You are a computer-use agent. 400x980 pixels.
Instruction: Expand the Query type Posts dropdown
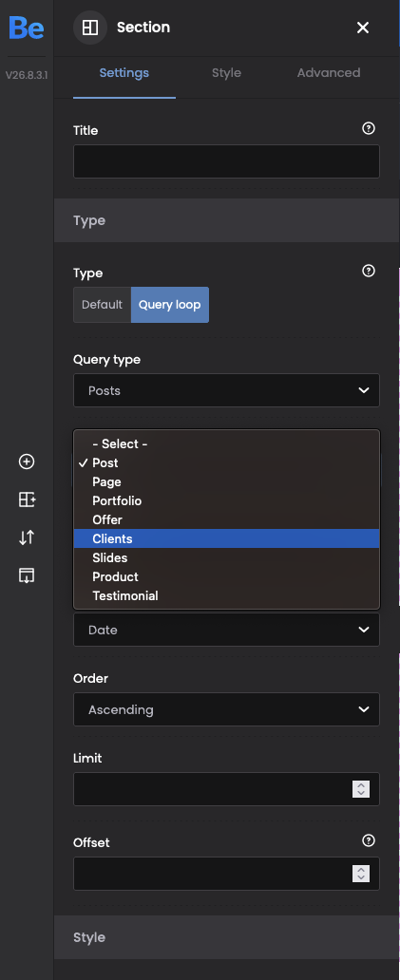(226, 390)
